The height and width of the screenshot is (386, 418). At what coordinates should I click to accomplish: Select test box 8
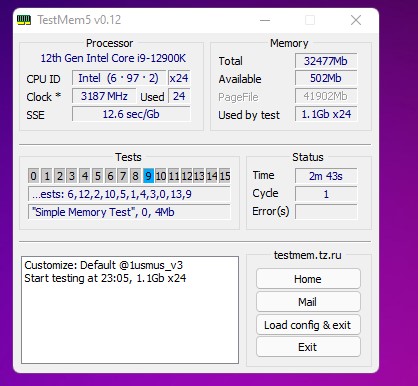click(135, 176)
